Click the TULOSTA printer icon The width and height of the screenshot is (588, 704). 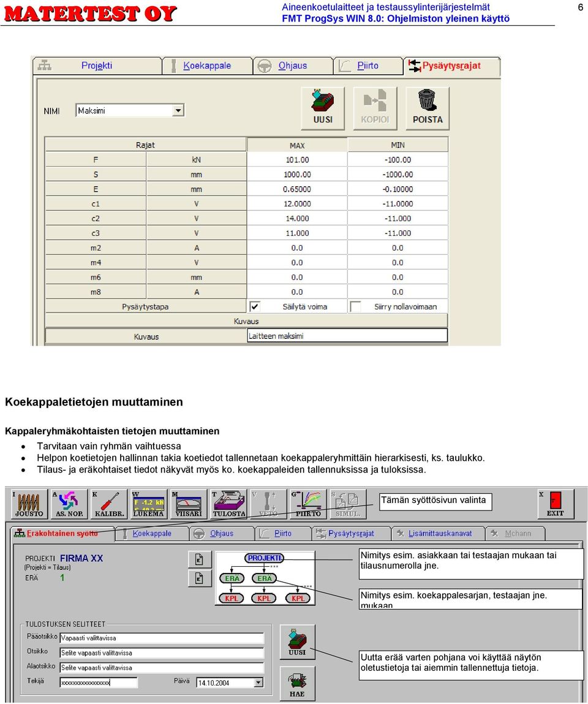point(229,504)
